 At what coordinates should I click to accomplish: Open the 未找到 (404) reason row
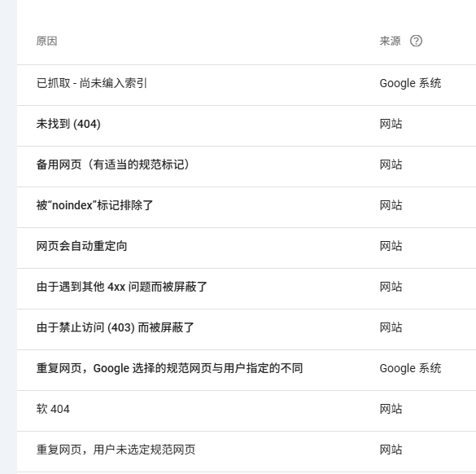click(247, 125)
